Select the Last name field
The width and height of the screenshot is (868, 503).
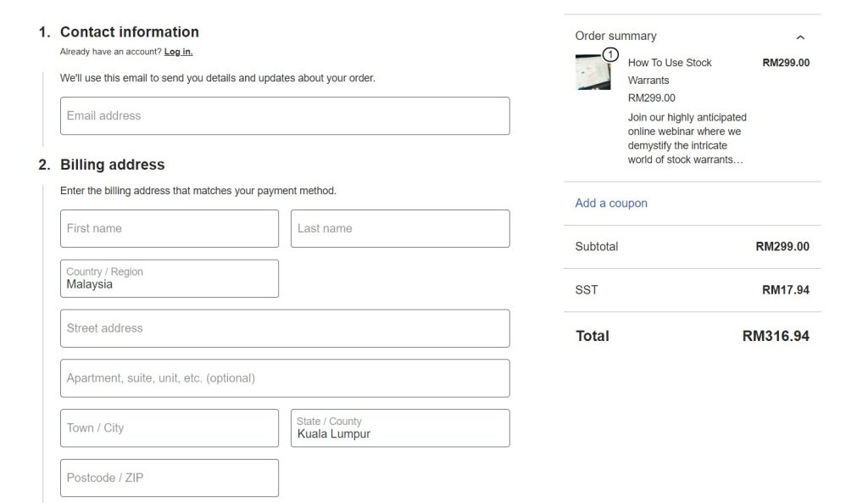click(399, 228)
